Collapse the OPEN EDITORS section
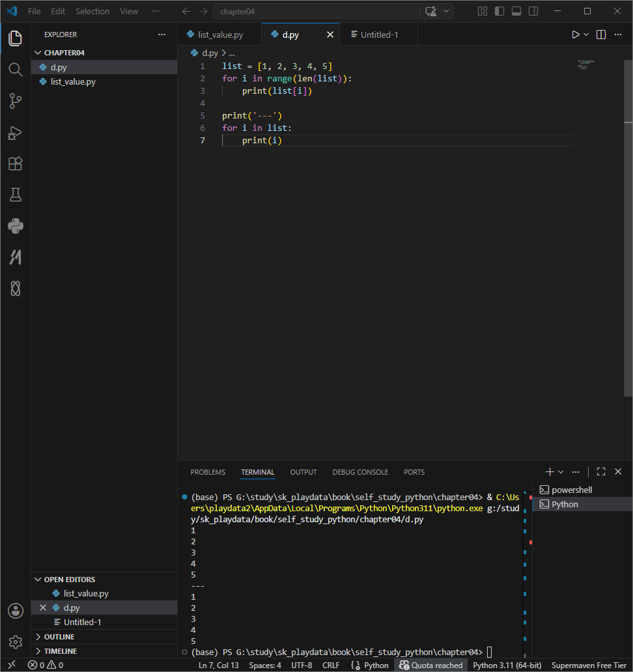Viewport: 633px width, 672px height. pyautogui.click(x=104, y=580)
